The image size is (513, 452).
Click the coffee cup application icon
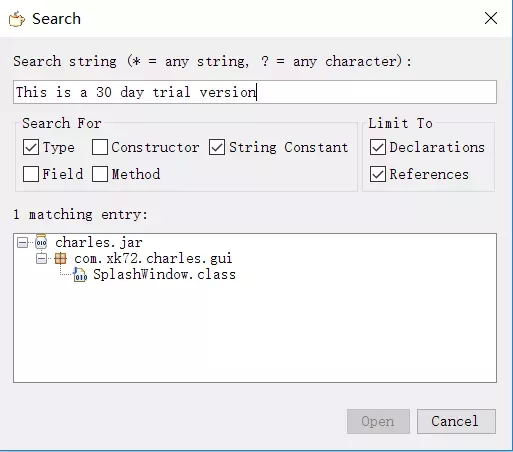(x=17, y=19)
